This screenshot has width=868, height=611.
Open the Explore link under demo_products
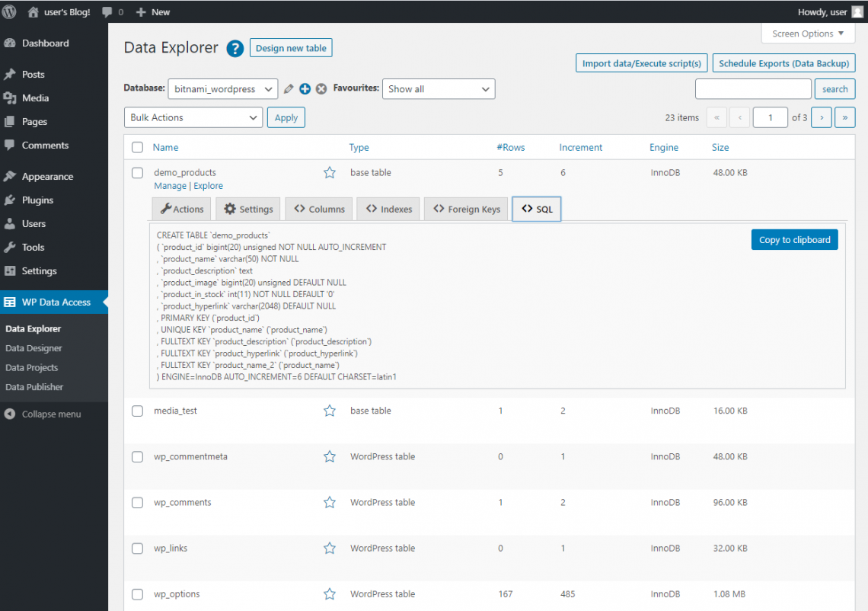click(208, 186)
